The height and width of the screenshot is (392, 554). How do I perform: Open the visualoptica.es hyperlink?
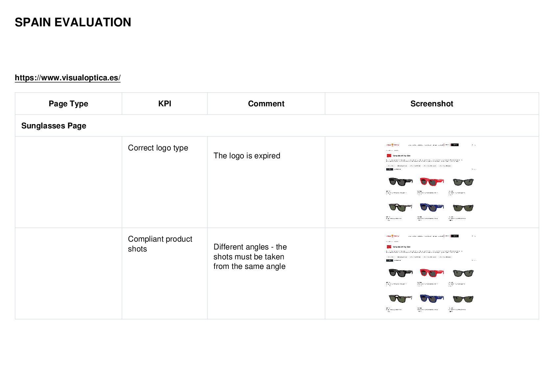click(x=67, y=78)
